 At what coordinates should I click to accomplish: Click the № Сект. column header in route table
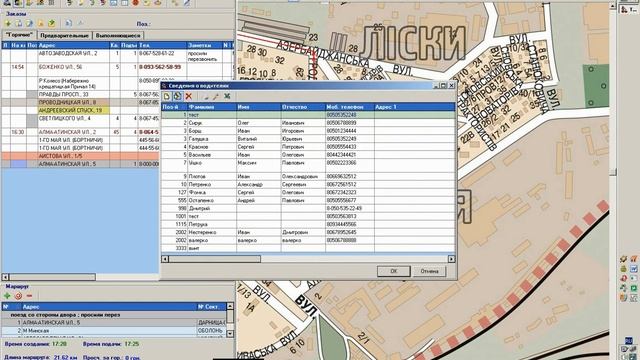point(211,307)
